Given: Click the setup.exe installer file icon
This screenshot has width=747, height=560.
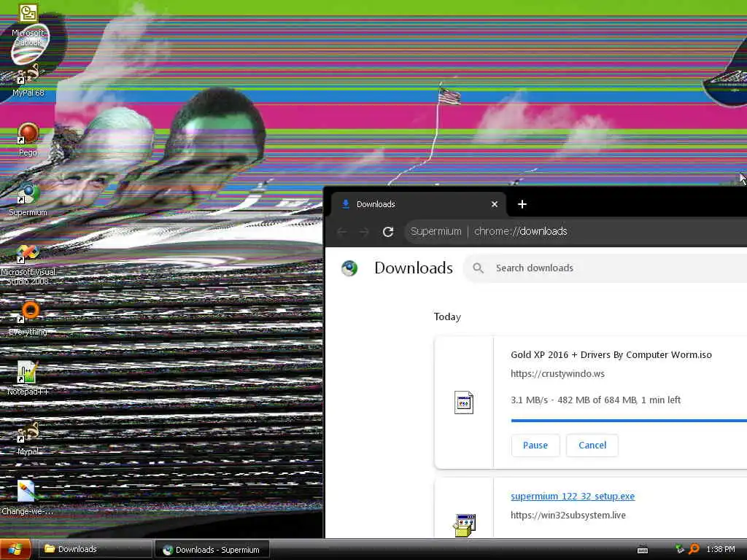Looking at the screenshot, I should pos(465,525).
